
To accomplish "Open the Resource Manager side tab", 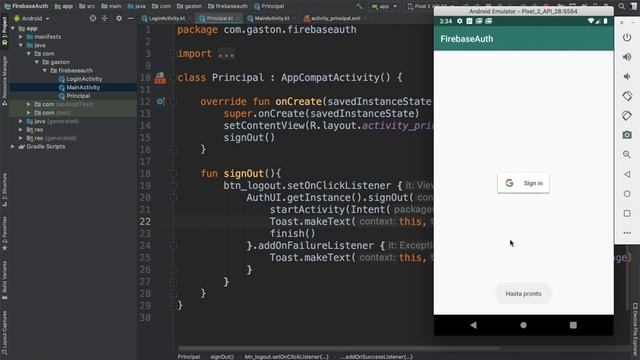I will click(4, 81).
